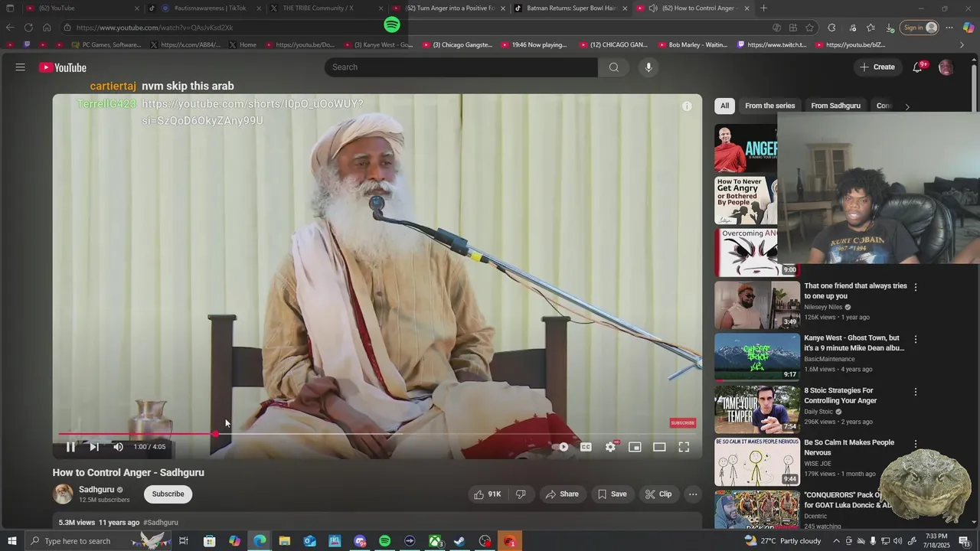
Task: Open That one friend always tries video
Action: [x=855, y=291]
